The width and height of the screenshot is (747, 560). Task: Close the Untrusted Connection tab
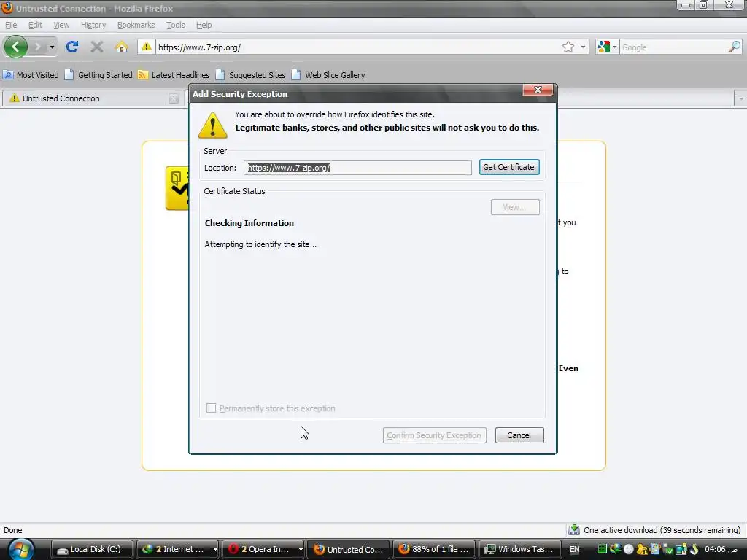[x=174, y=98]
